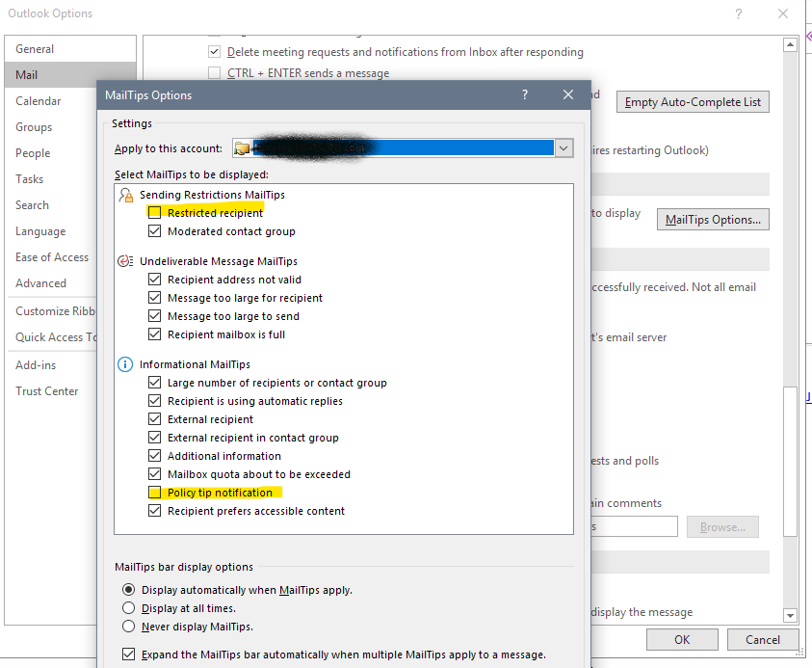Select Never display MailTips option
The width and height of the screenshot is (812, 668).
[x=128, y=627]
